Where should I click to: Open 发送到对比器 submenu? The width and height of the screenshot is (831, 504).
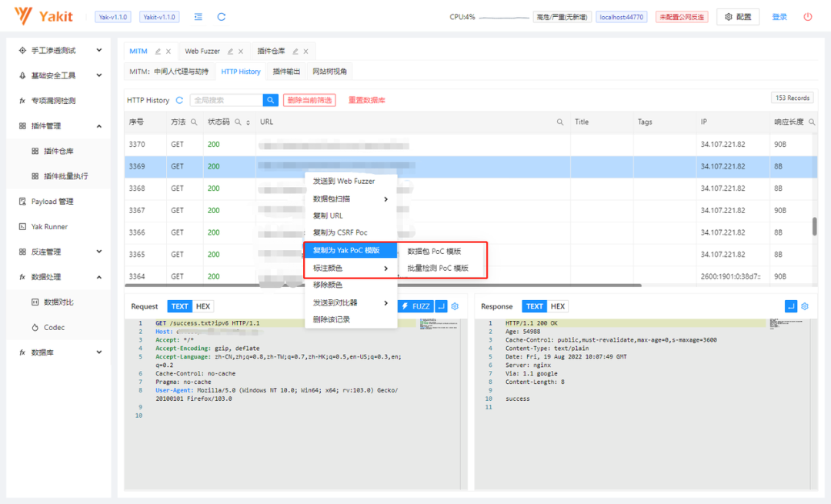[x=351, y=302]
